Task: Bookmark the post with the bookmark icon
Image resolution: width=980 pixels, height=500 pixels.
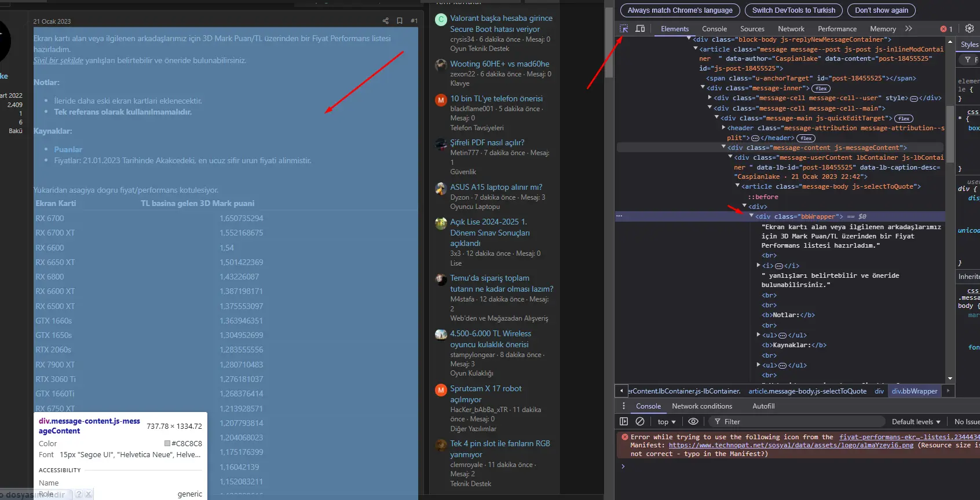Action: [x=400, y=21]
